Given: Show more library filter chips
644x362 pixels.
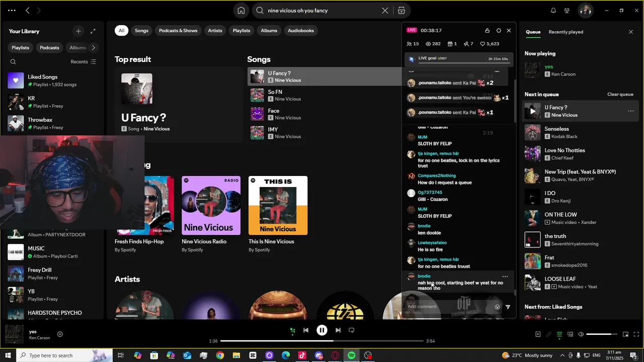Looking at the screenshot, I should pyautogui.click(x=93, y=48).
